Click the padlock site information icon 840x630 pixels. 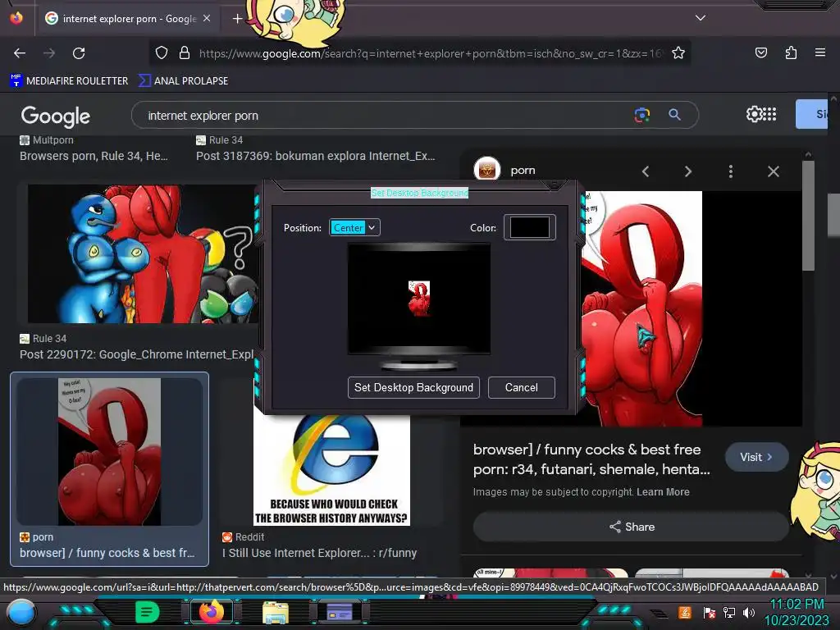point(185,52)
